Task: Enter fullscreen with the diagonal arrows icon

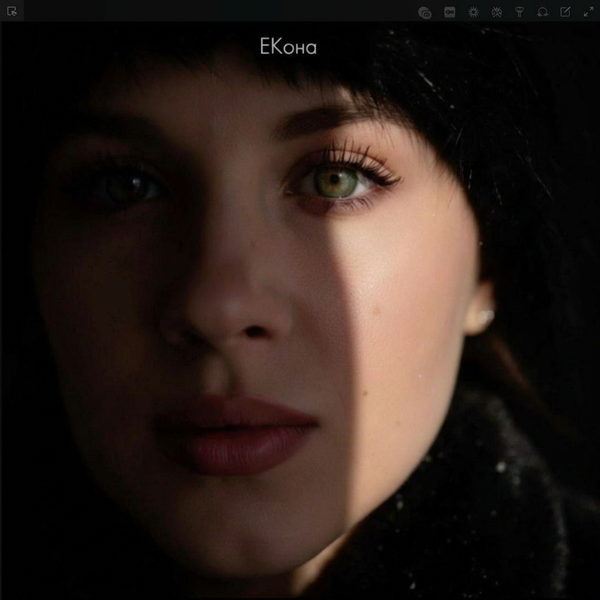Action: tap(588, 12)
